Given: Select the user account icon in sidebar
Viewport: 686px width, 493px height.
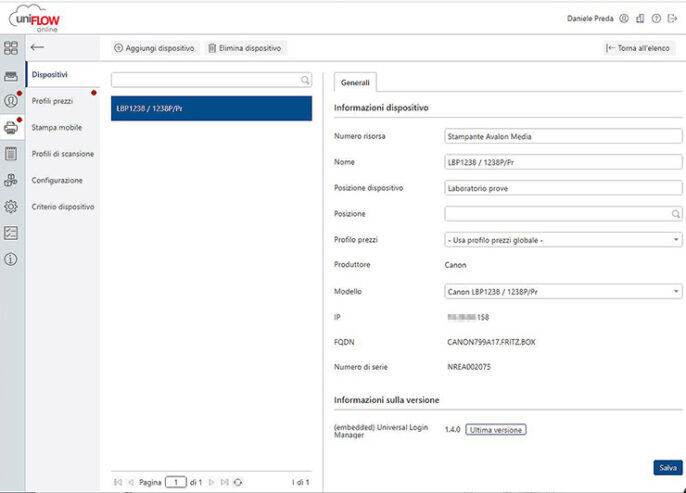Looking at the screenshot, I should coord(11,101).
